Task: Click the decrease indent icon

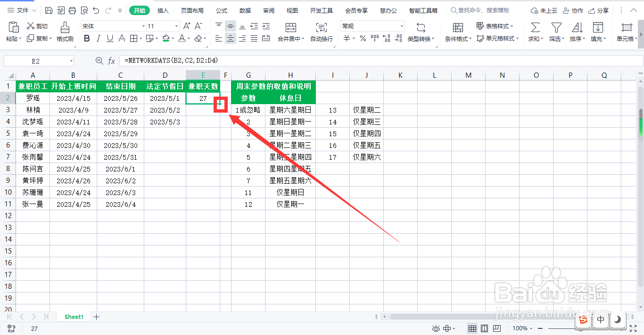Action: click(x=254, y=26)
